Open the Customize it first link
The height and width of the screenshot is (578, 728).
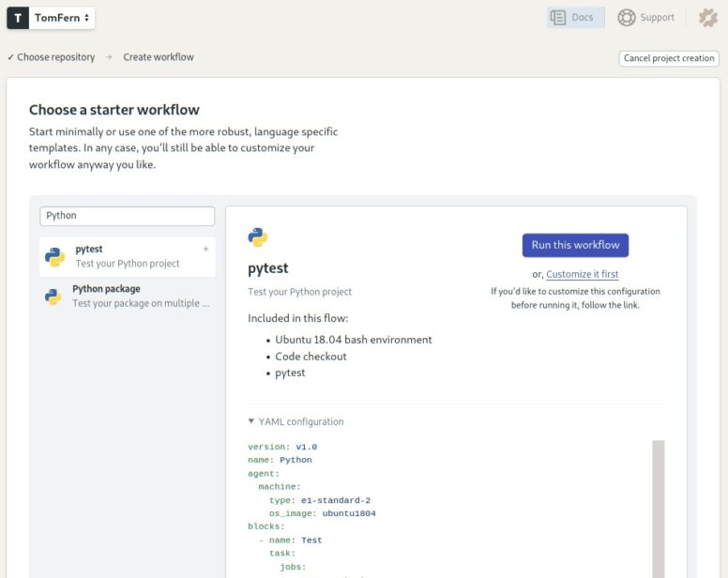coord(583,274)
